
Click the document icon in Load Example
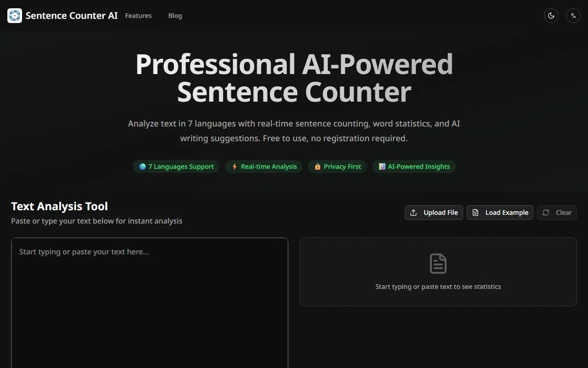pyautogui.click(x=475, y=213)
